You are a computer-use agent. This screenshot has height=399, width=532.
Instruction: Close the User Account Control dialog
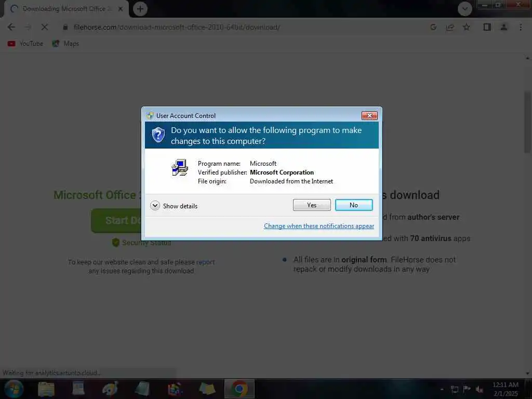(x=369, y=116)
